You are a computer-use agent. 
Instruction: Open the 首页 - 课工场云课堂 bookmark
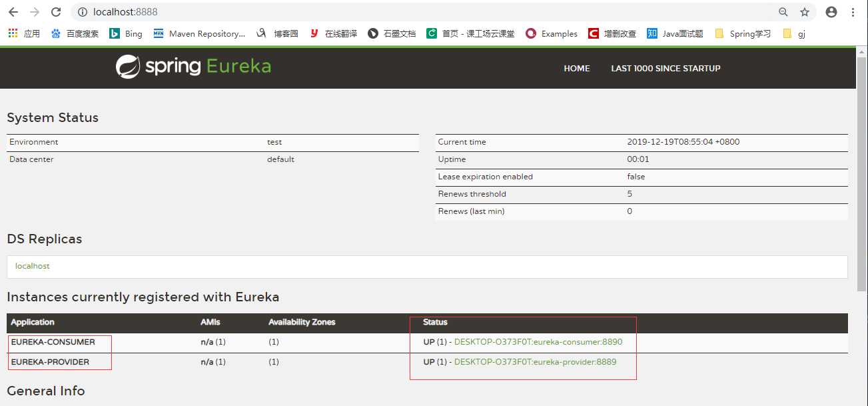pos(471,33)
